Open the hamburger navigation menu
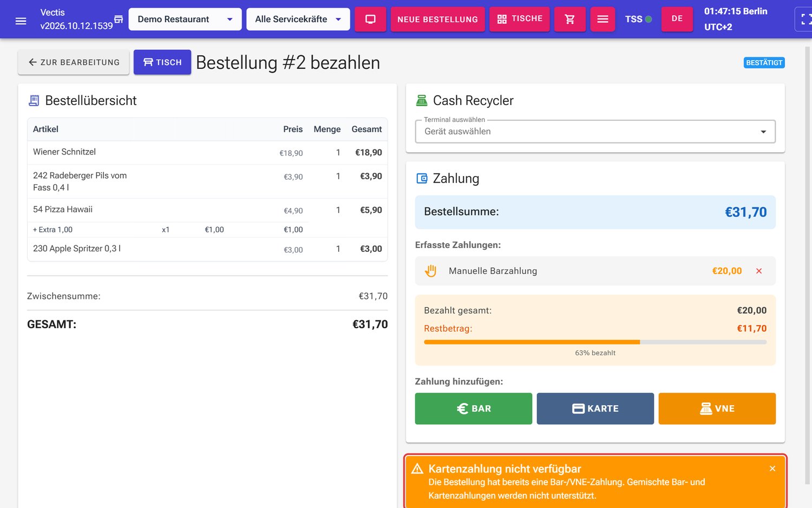Image resolution: width=812 pixels, height=508 pixels. (21, 21)
